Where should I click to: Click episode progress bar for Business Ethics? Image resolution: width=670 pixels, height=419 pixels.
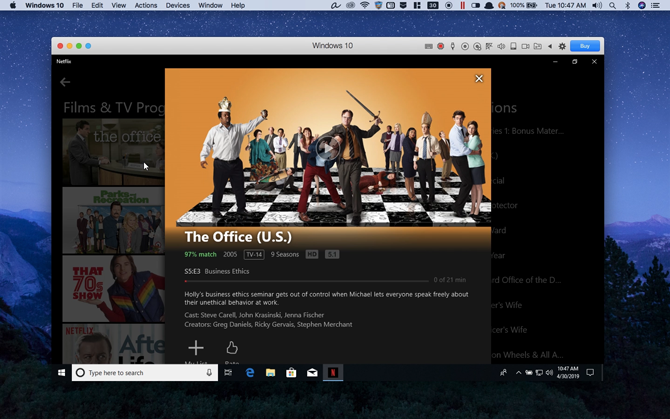pos(306,281)
